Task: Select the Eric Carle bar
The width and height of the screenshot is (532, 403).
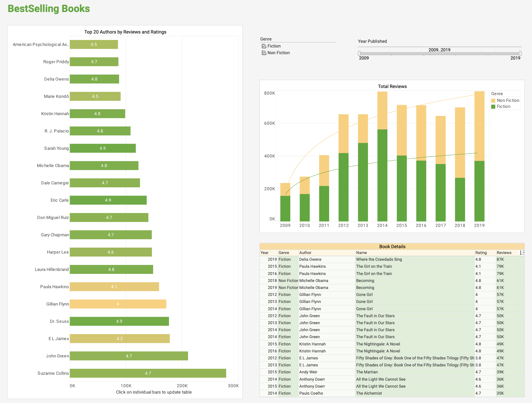Action: (x=108, y=200)
